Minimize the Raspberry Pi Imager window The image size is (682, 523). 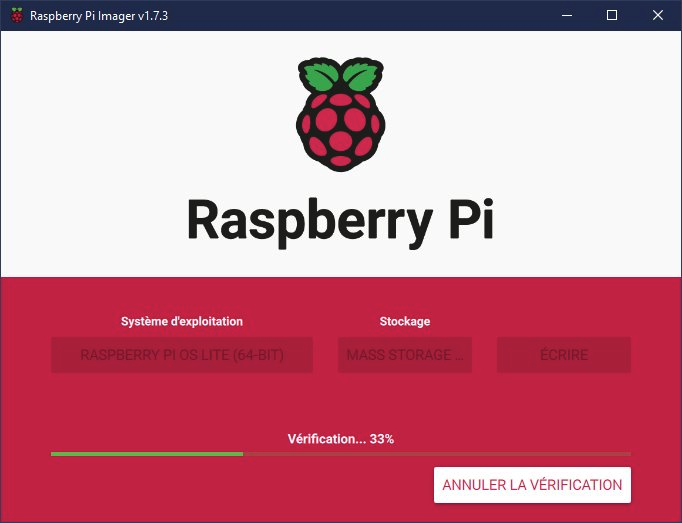click(567, 15)
